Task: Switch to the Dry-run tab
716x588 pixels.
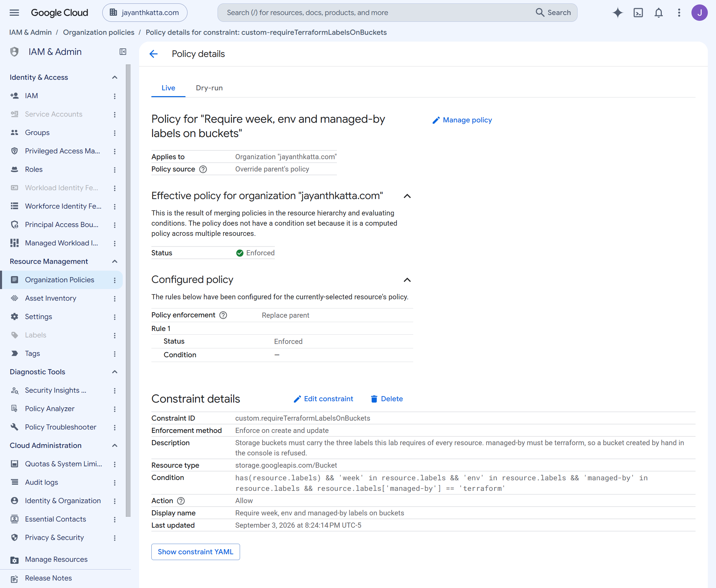Action: coord(209,88)
